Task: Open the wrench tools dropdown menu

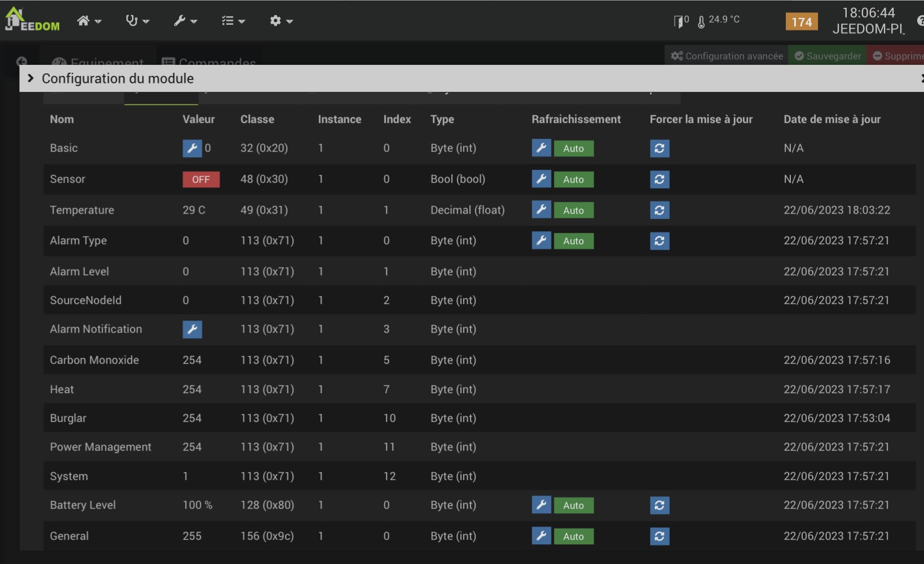Action: tap(185, 21)
